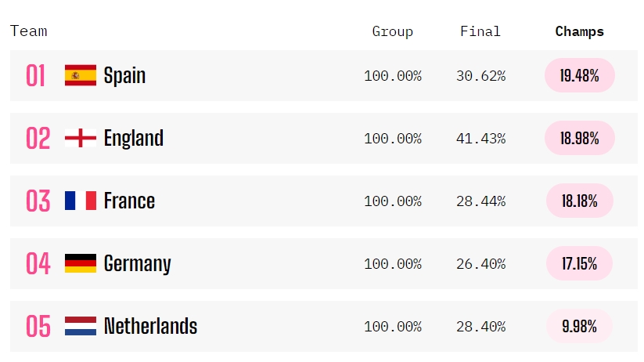The width and height of the screenshot is (644, 362).
Task: Sort by the Group column header
Action: 392,31
